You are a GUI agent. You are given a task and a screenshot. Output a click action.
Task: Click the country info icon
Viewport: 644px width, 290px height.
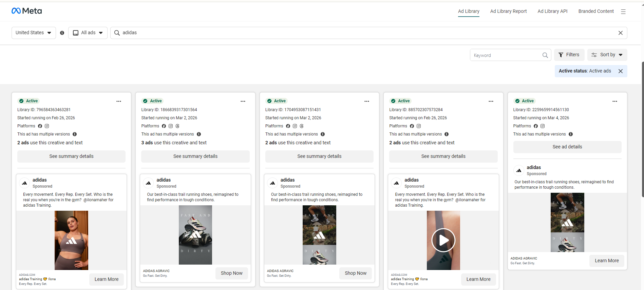62,33
